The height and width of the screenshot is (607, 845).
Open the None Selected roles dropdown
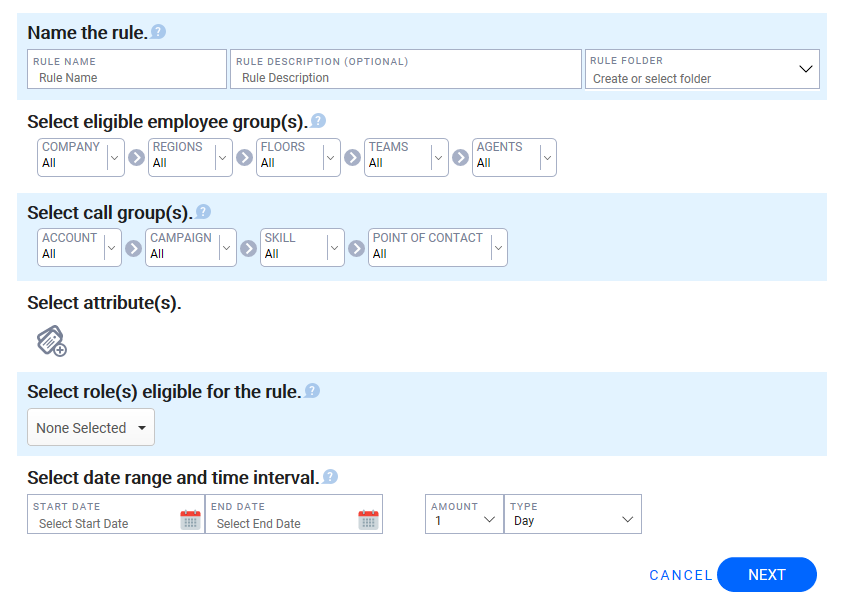[x=91, y=428]
